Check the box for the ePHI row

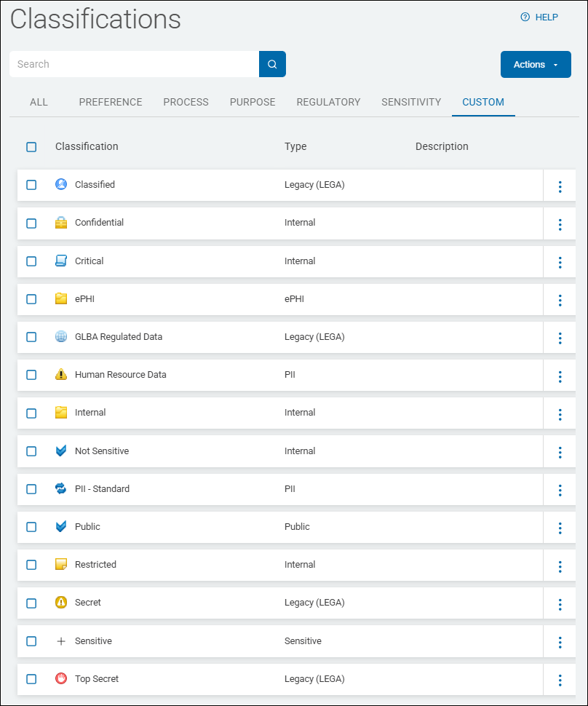tap(31, 299)
